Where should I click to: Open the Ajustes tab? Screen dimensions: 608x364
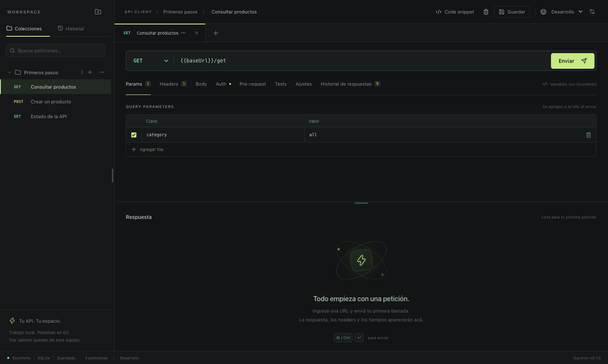(x=304, y=84)
